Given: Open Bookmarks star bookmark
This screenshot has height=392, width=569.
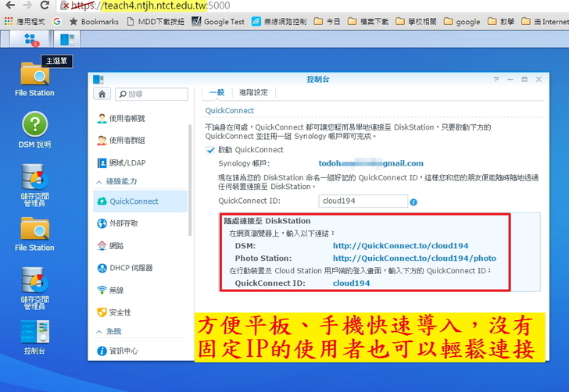Looking at the screenshot, I should click(x=94, y=22).
